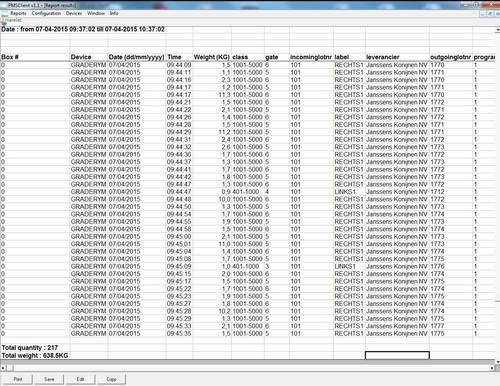Open the Configuration menu

pyautogui.click(x=46, y=13)
